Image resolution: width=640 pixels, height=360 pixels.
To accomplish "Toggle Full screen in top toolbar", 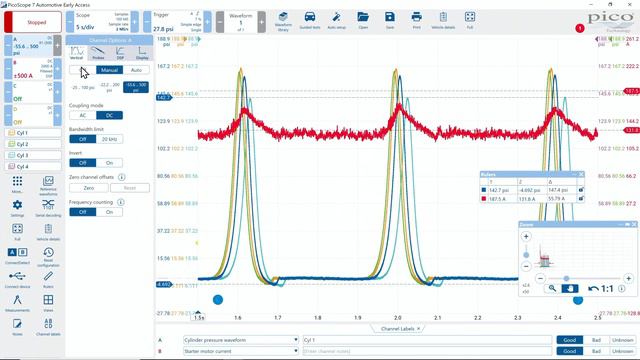I will (470, 21).
